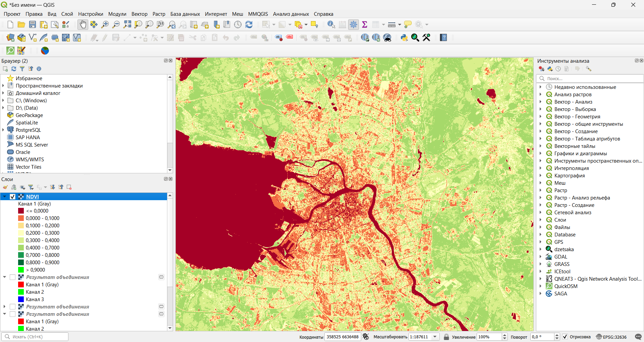Click the dark red <= 0,0000 swatch
The height and width of the screenshot is (342, 644).
(21, 211)
